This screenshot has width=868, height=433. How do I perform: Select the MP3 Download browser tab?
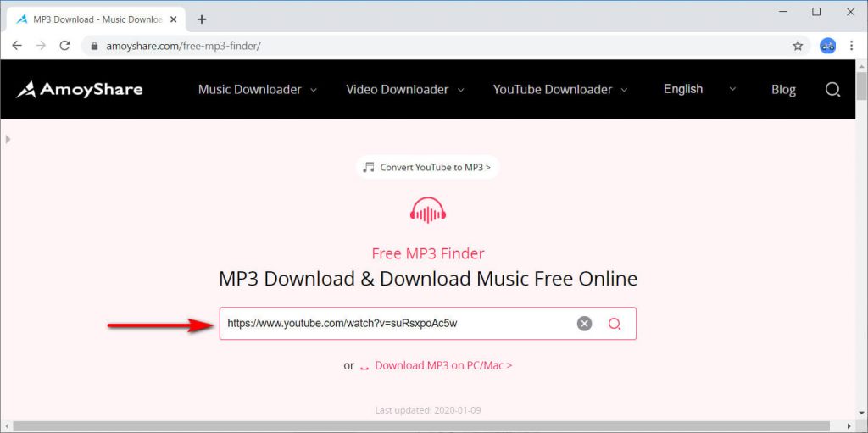(95, 19)
